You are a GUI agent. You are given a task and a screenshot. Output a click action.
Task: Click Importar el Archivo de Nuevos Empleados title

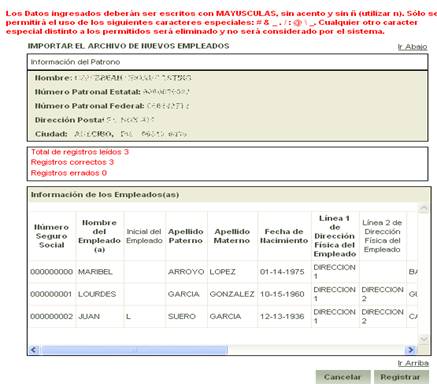[x=128, y=46]
